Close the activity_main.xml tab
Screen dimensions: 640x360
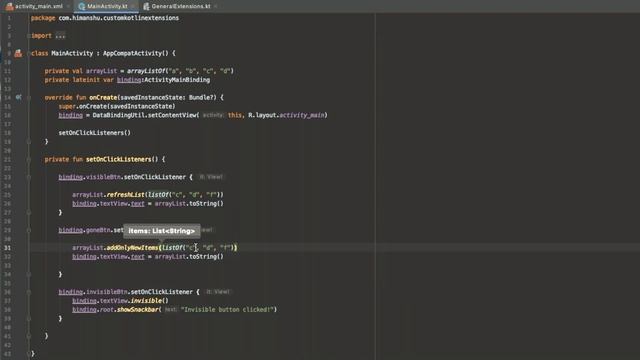(x=67, y=6)
